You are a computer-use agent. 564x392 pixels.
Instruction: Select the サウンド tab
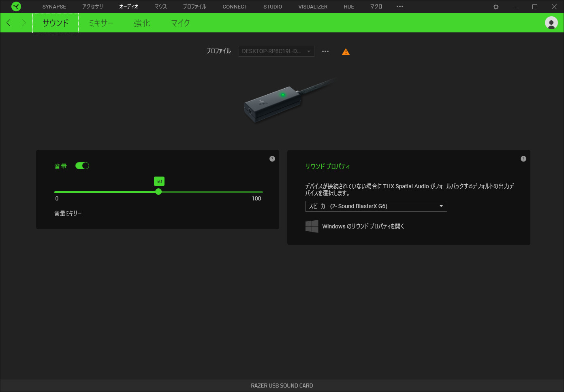point(56,23)
